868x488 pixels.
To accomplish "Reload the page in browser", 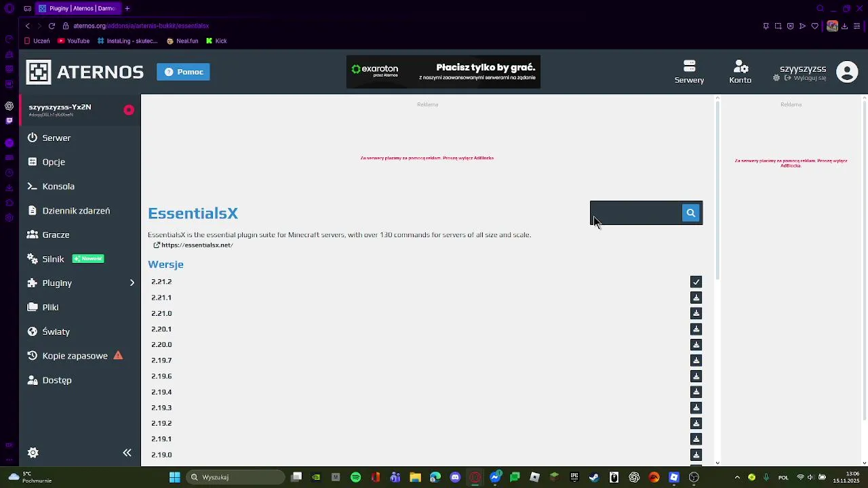I will tap(52, 26).
